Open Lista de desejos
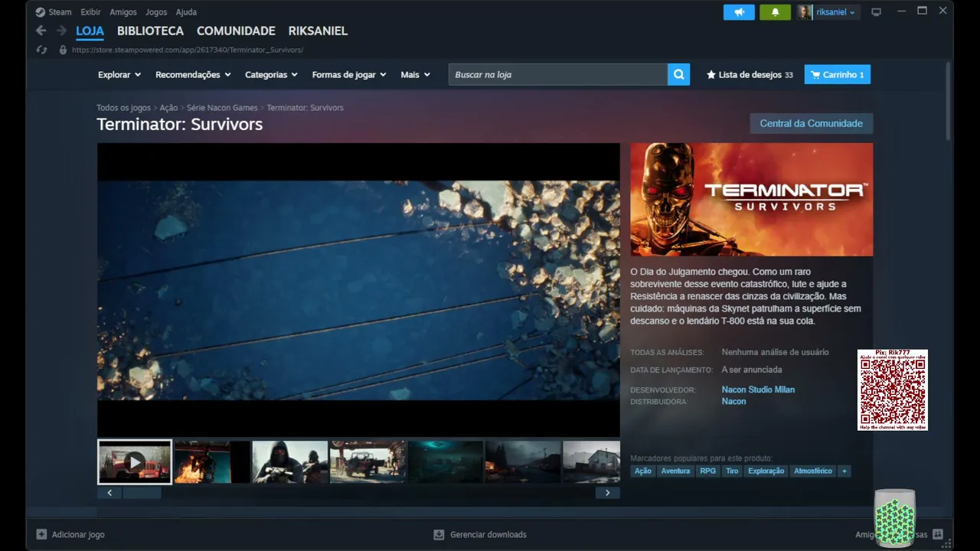The height and width of the screenshot is (551, 980). 750,75
